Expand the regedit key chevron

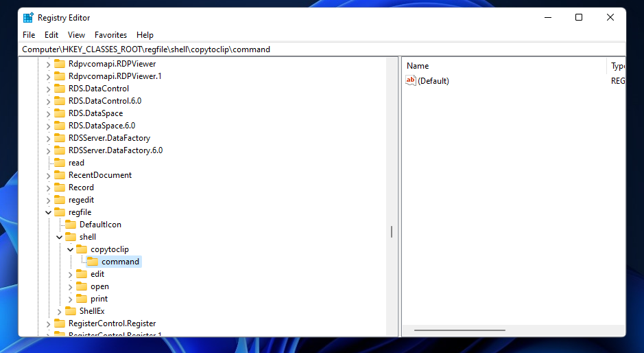coord(49,200)
